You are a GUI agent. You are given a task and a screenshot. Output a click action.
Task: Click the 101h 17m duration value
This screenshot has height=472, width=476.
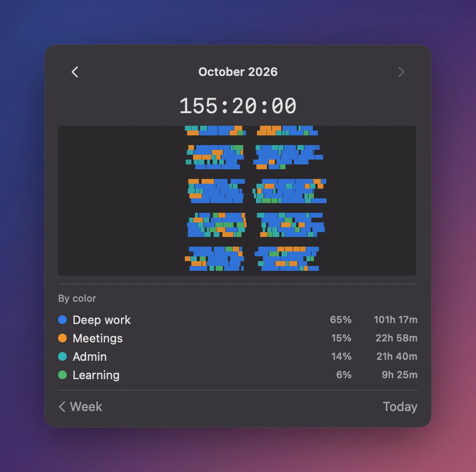[x=396, y=320]
